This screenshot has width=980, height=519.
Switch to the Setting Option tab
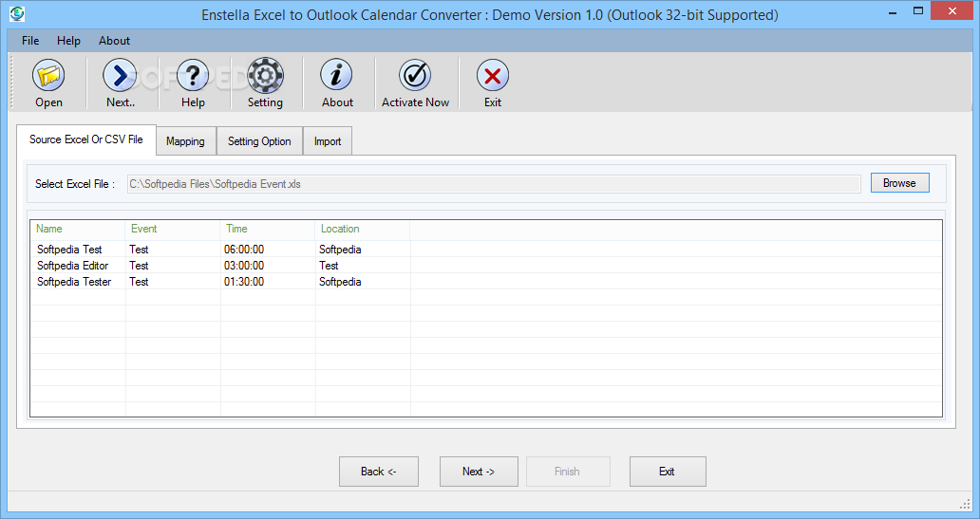pyautogui.click(x=259, y=141)
